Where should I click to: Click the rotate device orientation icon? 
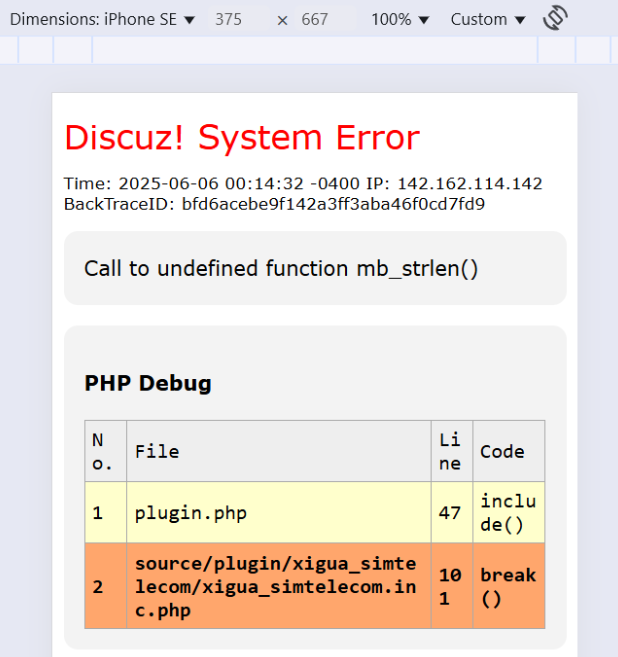[x=556, y=18]
